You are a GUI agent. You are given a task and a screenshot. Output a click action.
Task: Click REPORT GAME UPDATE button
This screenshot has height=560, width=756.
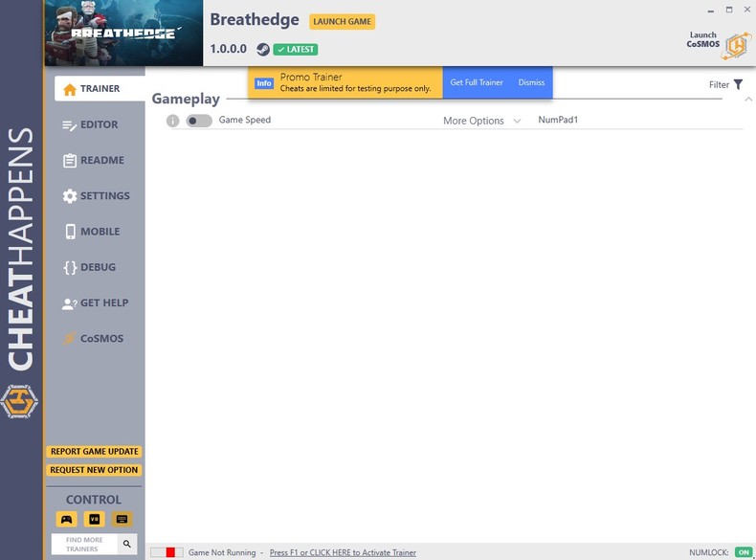click(x=95, y=452)
